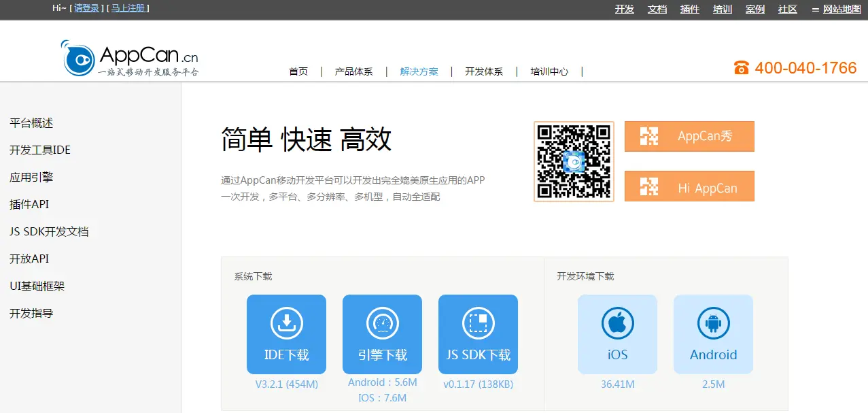Open 插件API in the sidebar

click(x=29, y=205)
